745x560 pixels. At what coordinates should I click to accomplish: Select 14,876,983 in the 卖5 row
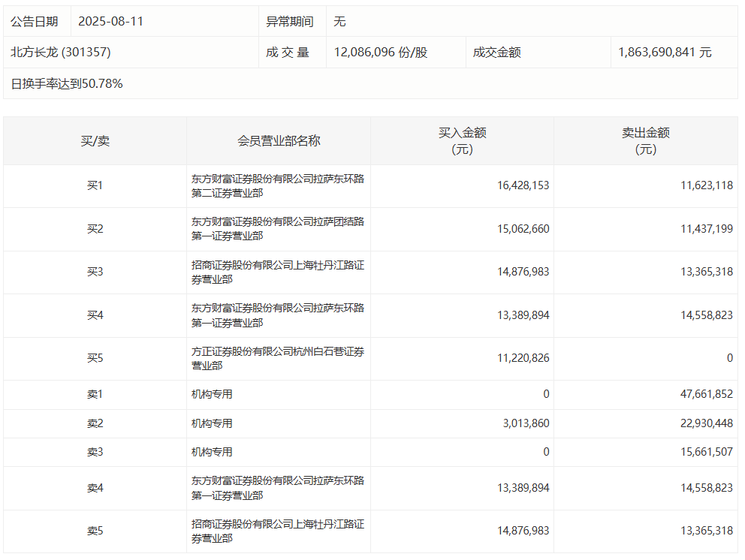point(523,531)
